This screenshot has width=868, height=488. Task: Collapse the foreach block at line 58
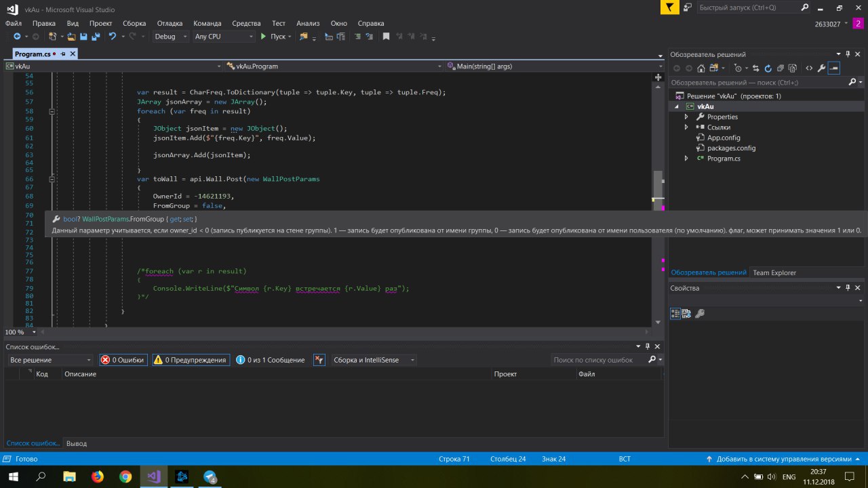(x=52, y=110)
